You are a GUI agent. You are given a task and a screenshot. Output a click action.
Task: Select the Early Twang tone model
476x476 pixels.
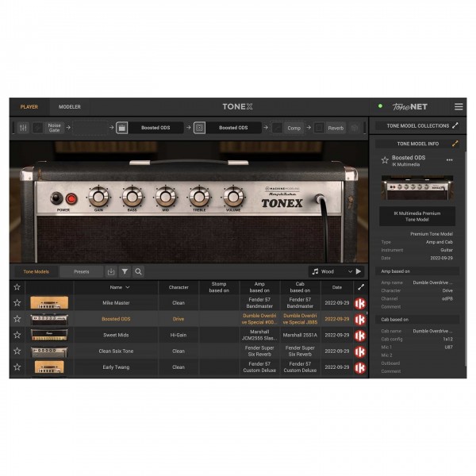pyautogui.click(x=115, y=367)
